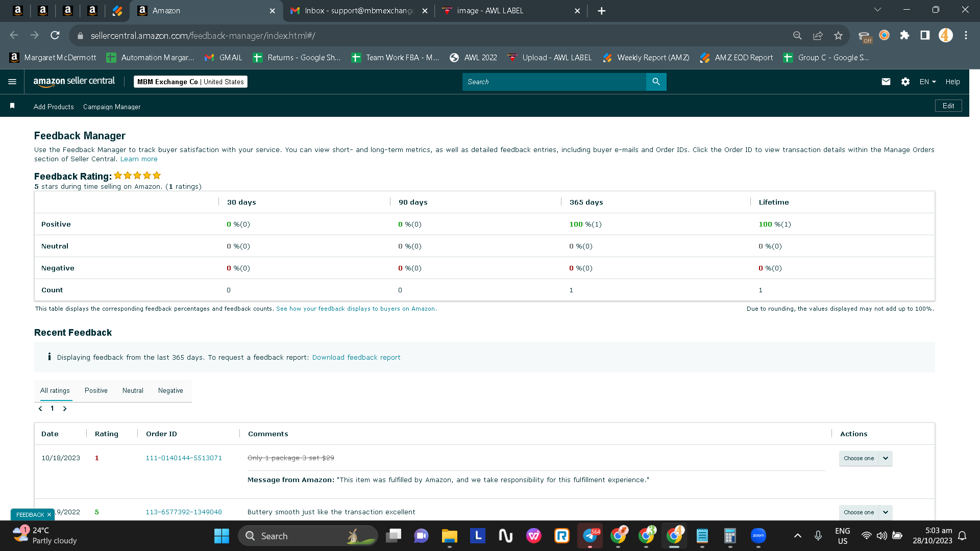Click Download feedback report link
The width and height of the screenshot is (980, 551).
[x=356, y=358]
